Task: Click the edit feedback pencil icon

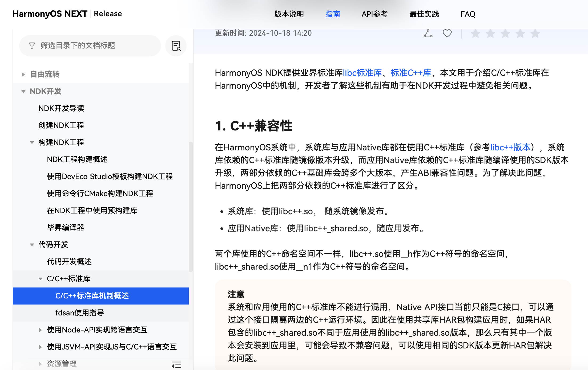Action: (x=428, y=34)
